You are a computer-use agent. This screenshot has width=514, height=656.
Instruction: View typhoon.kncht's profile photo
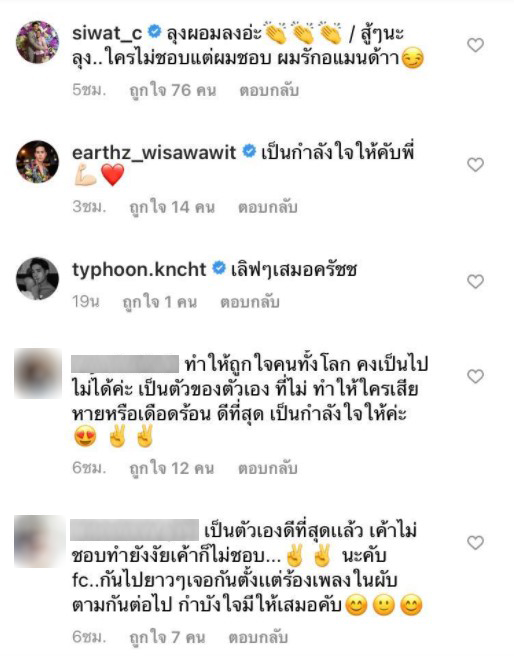[x=37, y=278]
